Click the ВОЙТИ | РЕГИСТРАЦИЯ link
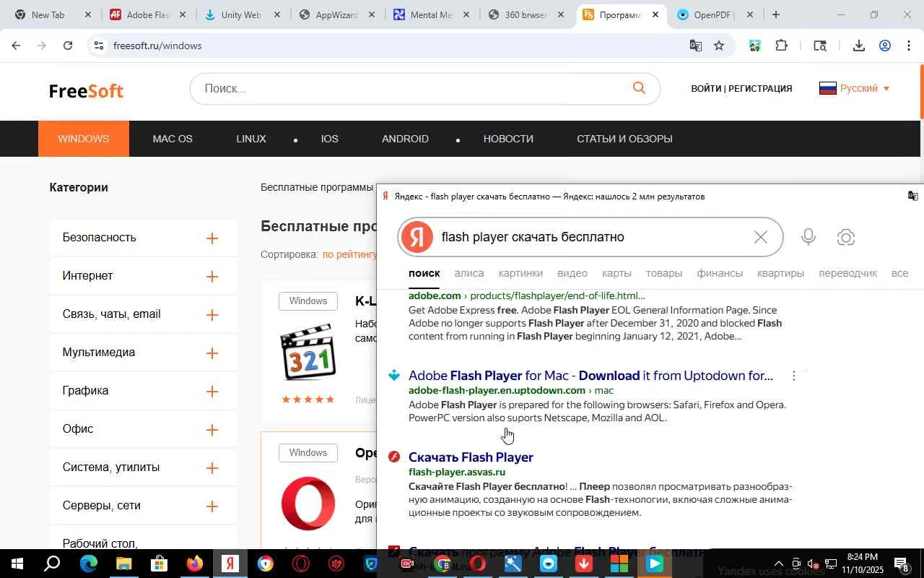The image size is (924, 578). 741,88
